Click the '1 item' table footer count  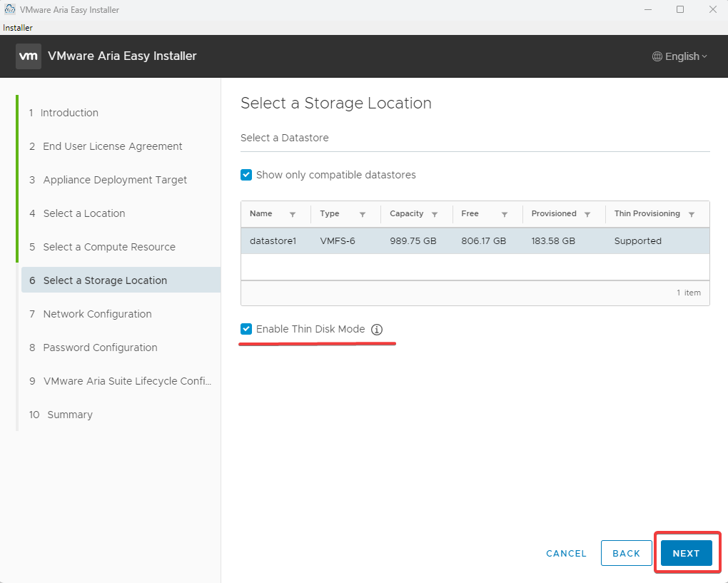point(689,293)
